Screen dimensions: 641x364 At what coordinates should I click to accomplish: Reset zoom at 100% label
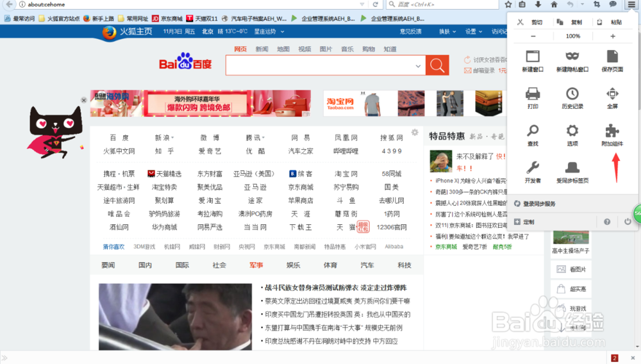pyautogui.click(x=572, y=37)
